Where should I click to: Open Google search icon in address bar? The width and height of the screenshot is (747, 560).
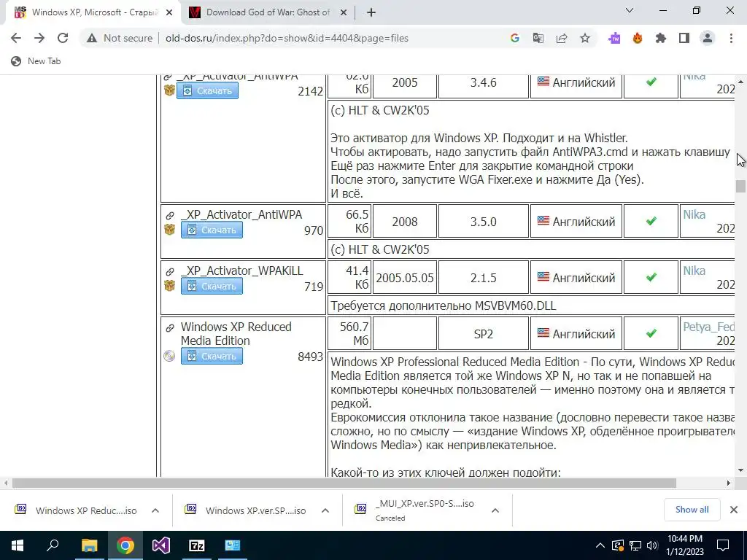(x=514, y=38)
